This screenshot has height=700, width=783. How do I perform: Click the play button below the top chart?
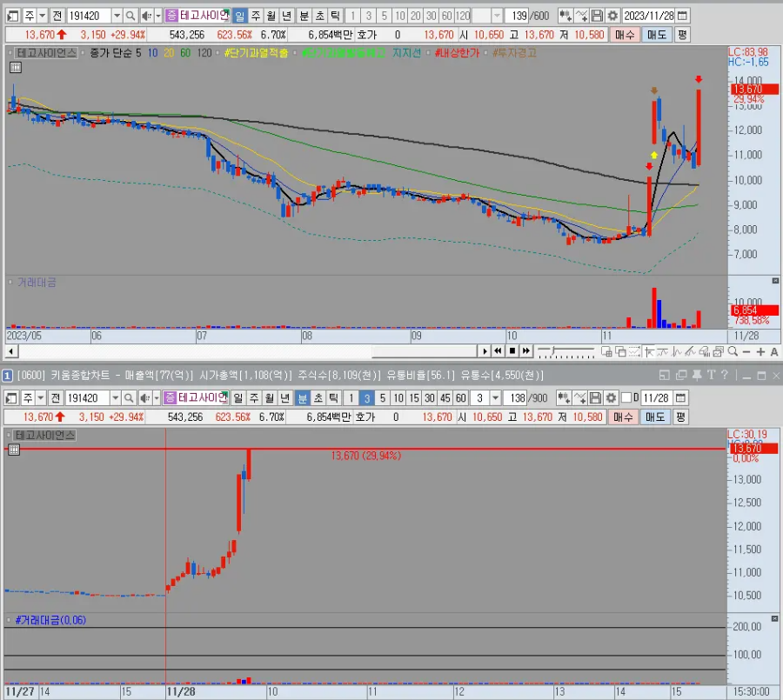coord(485,351)
